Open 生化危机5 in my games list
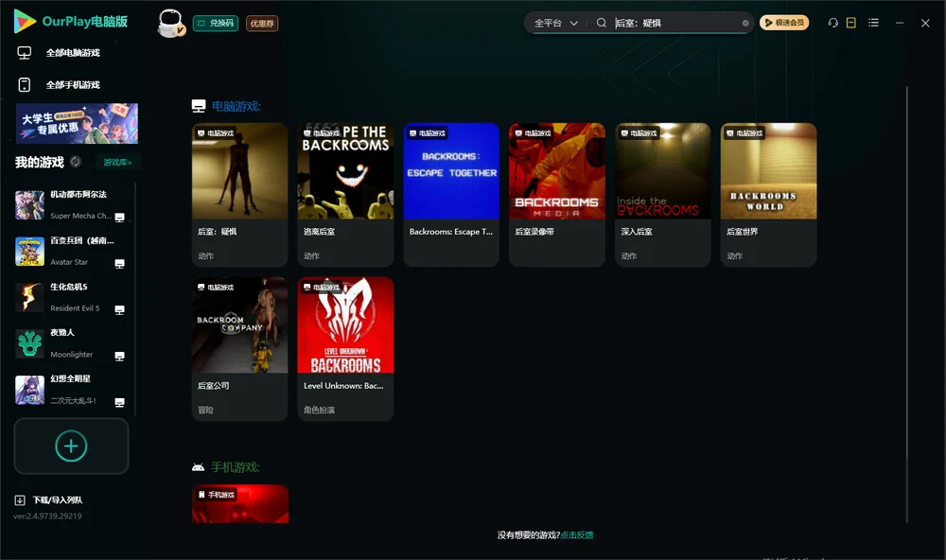Image resolution: width=946 pixels, height=560 pixels. [71, 297]
